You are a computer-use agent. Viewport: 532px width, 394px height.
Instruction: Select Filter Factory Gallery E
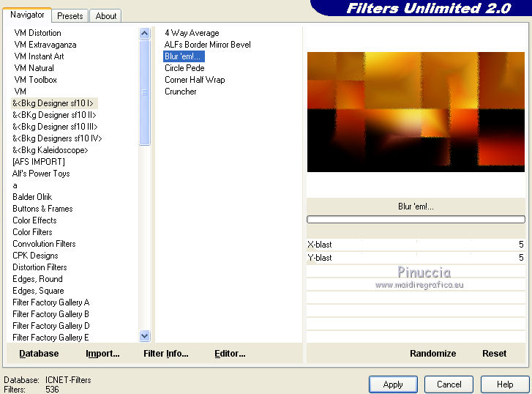pyautogui.click(x=50, y=338)
